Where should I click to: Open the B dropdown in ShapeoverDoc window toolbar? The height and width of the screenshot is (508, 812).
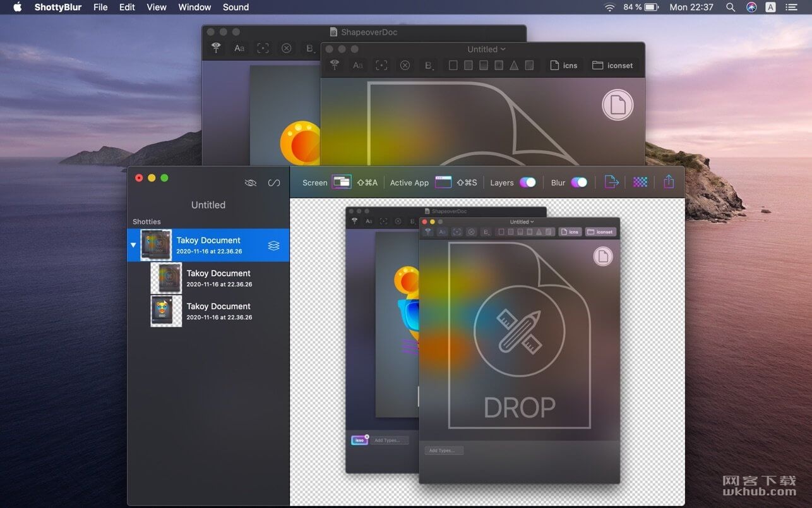310,49
